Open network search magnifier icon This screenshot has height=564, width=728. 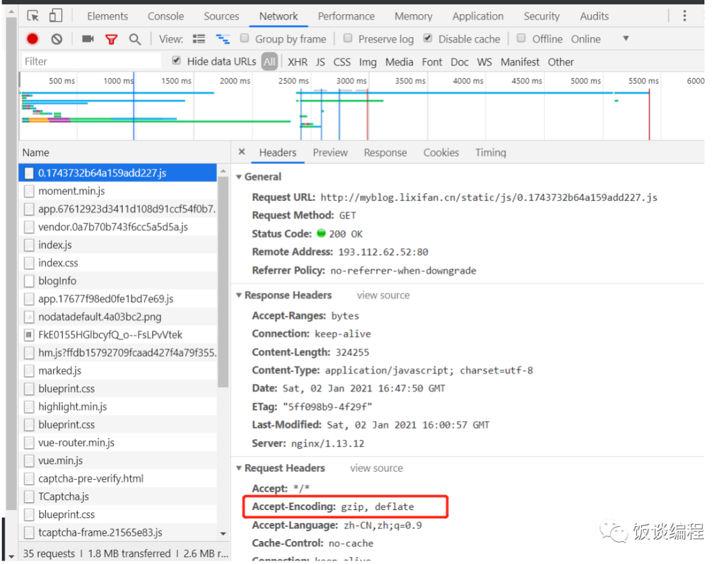tap(135, 40)
